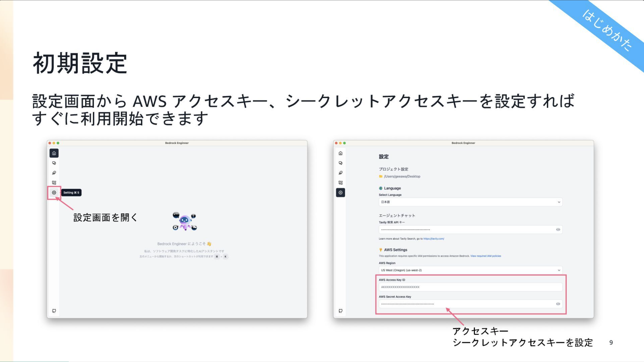Expand the Select Language dropdown

(470, 202)
